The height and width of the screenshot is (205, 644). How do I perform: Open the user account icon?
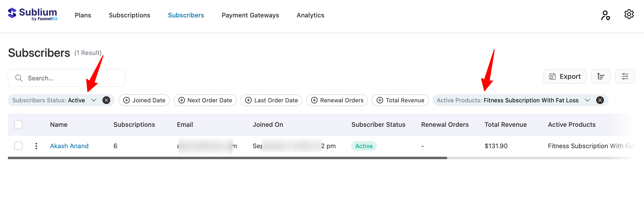coord(605,15)
